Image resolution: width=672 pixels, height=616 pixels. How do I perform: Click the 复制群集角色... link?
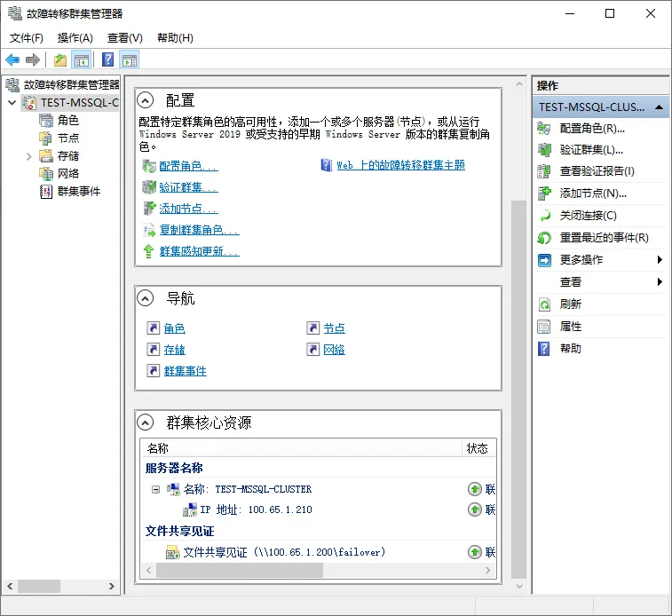click(199, 230)
